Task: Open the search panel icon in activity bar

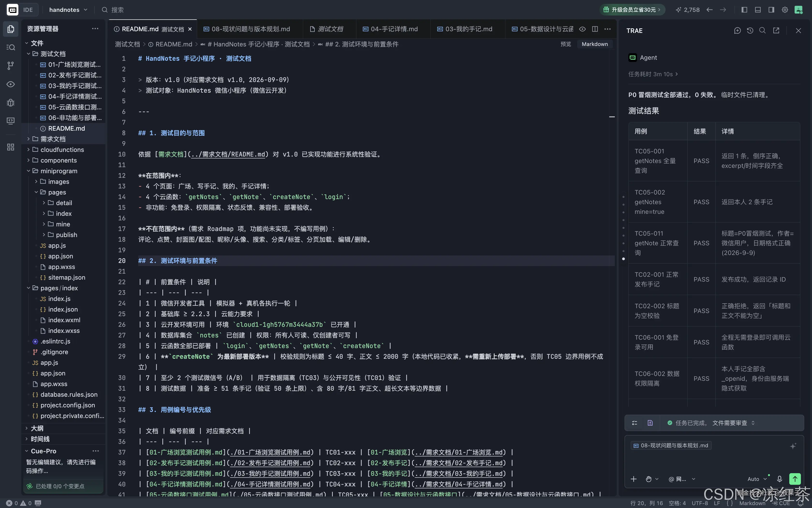Action: coord(11,47)
